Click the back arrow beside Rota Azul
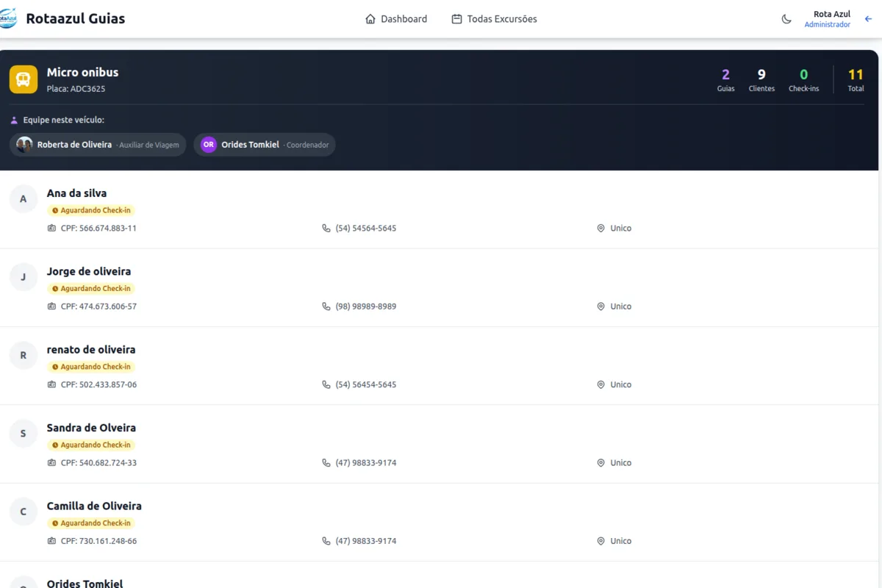882x588 pixels. pos(869,19)
